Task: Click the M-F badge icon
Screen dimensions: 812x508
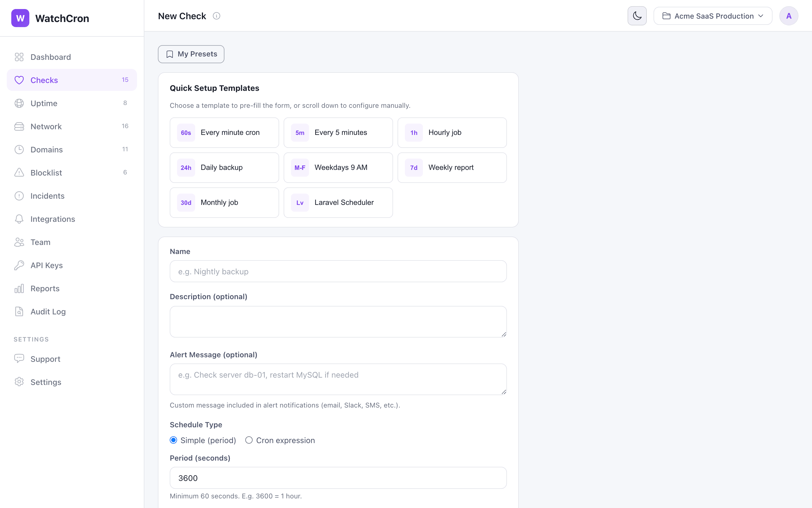Action: 300,168
